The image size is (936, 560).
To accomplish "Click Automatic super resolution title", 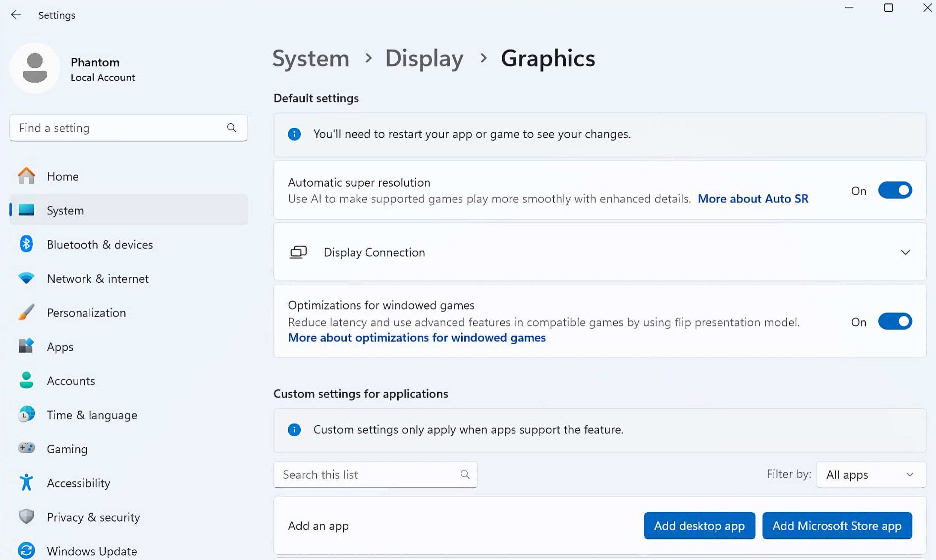I will pyautogui.click(x=359, y=183).
